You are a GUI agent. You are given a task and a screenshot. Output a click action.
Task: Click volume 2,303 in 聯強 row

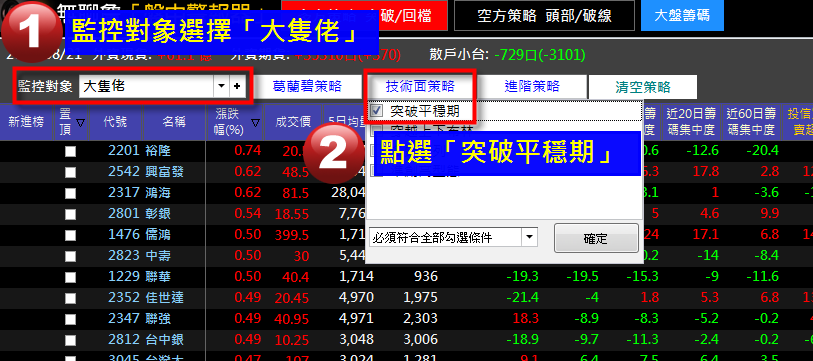click(x=420, y=318)
